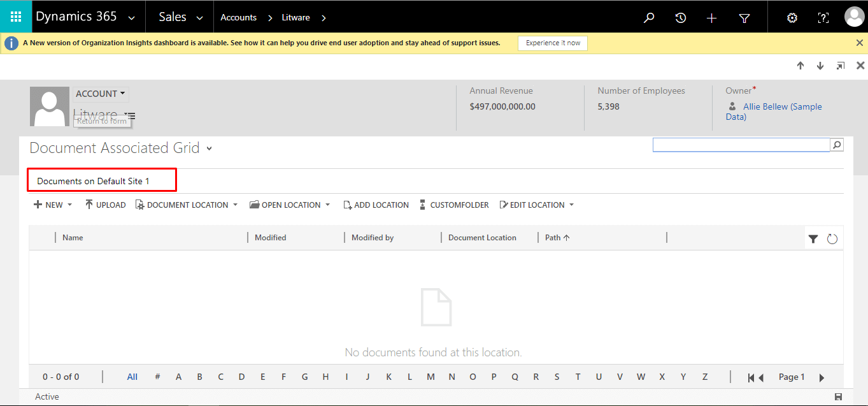Open the information icon on notification bar
Image resolution: width=868 pixels, height=406 pixels.
[11, 43]
